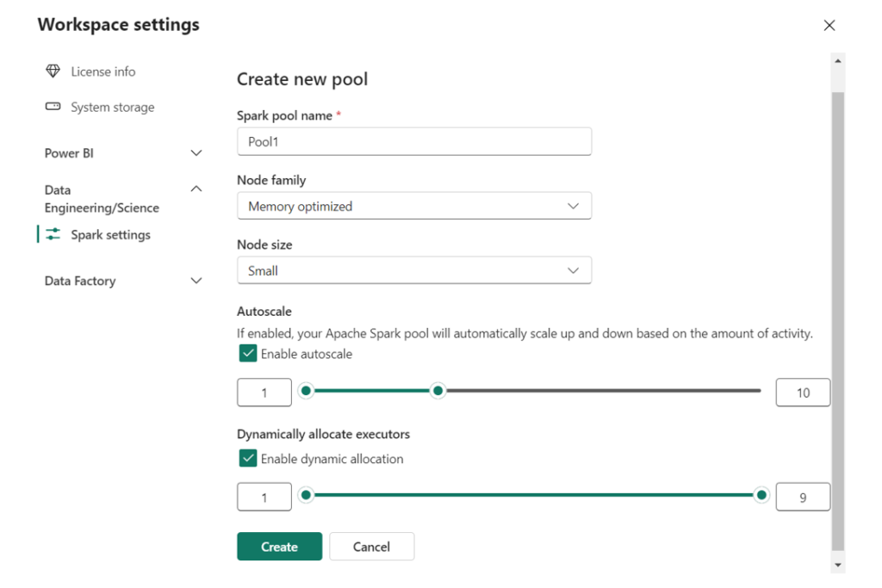Disable the Enable autoscale checkbox
The image size is (882, 588).
click(x=247, y=353)
